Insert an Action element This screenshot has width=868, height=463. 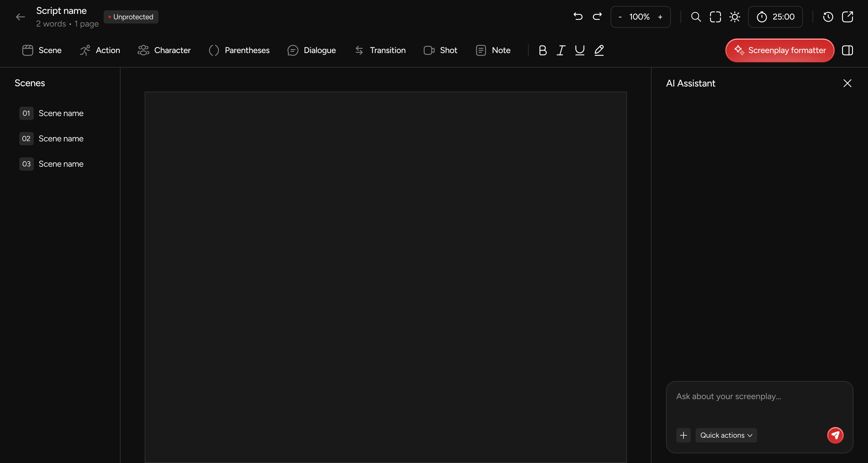[100, 51]
